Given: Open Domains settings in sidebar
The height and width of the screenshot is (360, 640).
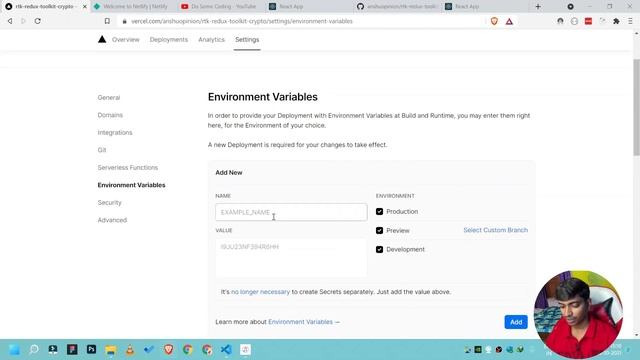Looking at the screenshot, I should pyautogui.click(x=110, y=115).
